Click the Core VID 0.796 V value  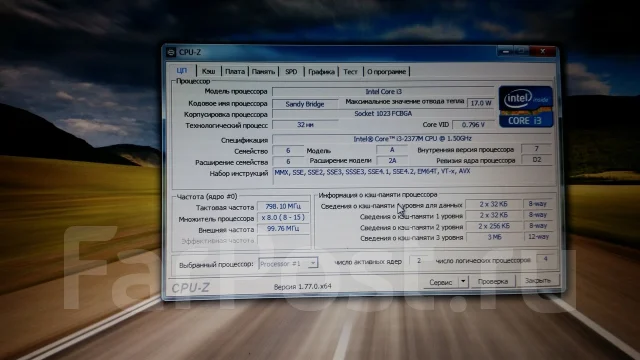tap(472, 124)
